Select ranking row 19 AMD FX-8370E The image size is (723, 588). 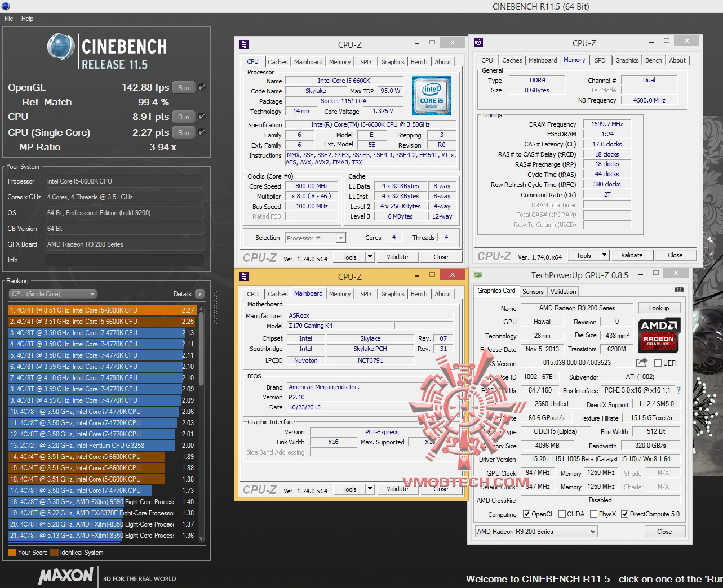101,513
